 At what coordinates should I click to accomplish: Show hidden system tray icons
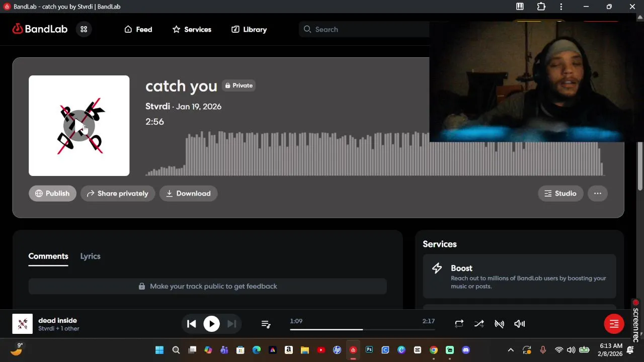[511, 350]
